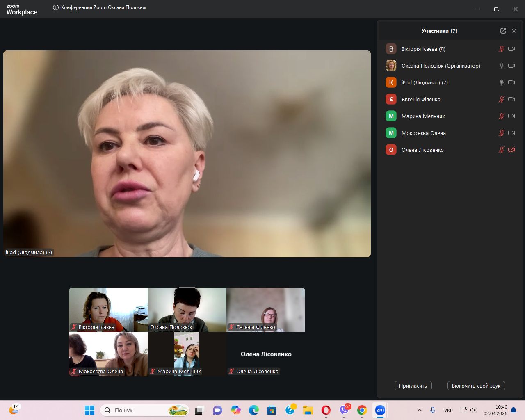Screen dimensions: 525x420
Task: Select Марина Мельник in participant list
Action: click(423, 116)
